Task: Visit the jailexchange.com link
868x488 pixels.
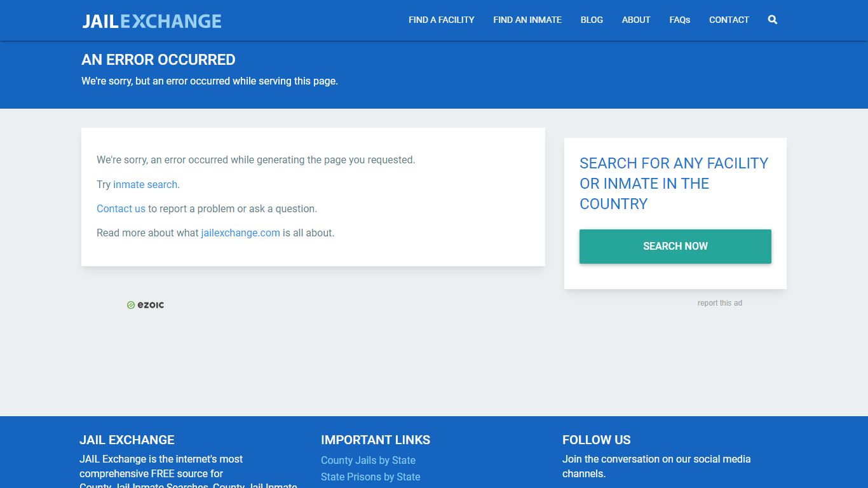Action: tap(240, 233)
